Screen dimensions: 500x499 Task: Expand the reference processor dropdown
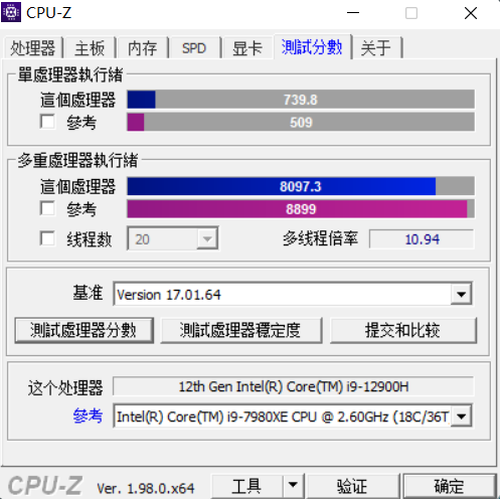pyautogui.click(x=461, y=416)
